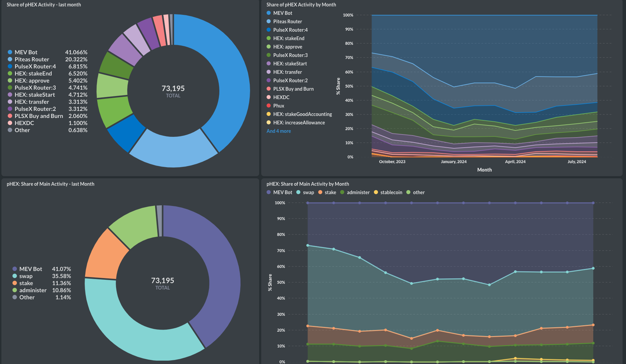Click the 73,195 total in top donut

pyautogui.click(x=173, y=88)
